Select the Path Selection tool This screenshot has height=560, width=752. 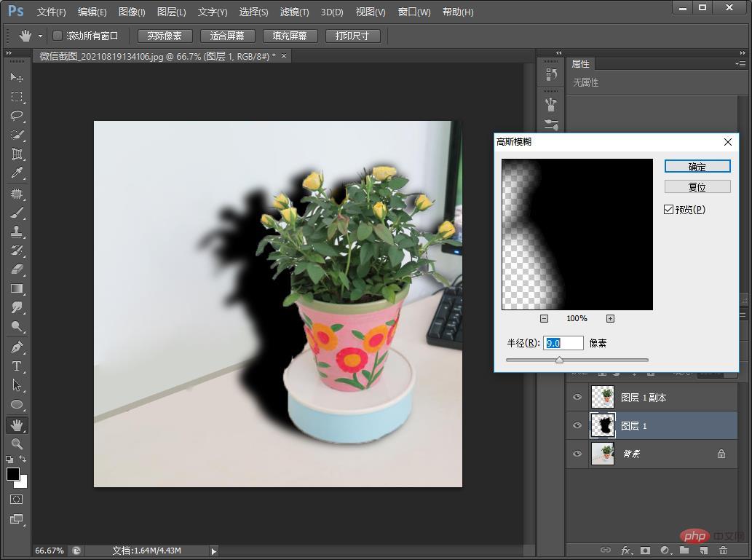click(x=17, y=385)
